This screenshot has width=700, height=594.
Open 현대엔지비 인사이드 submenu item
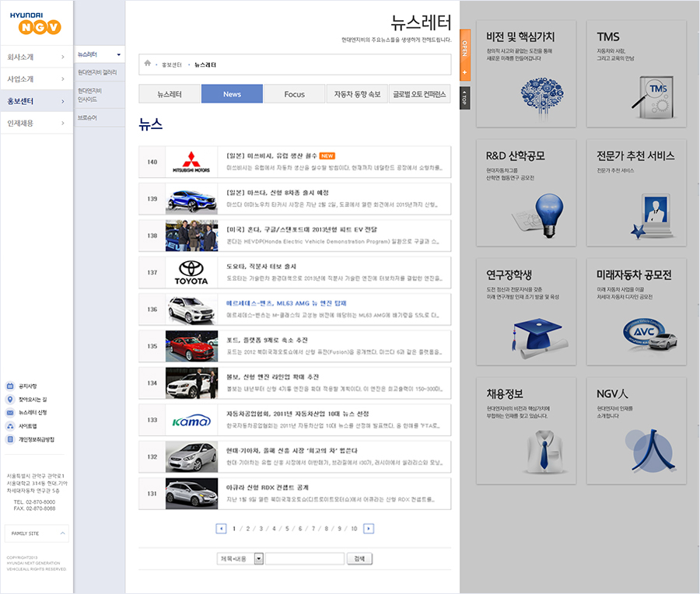(x=99, y=95)
